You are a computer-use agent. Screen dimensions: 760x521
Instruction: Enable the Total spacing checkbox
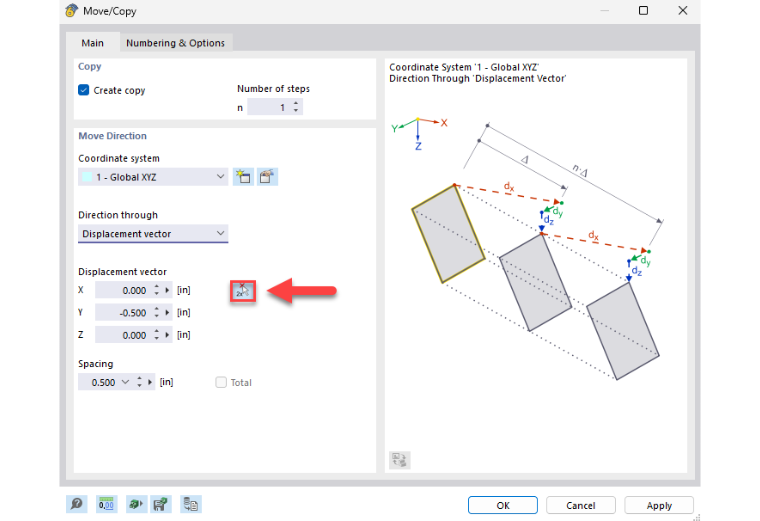click(221, 382)
